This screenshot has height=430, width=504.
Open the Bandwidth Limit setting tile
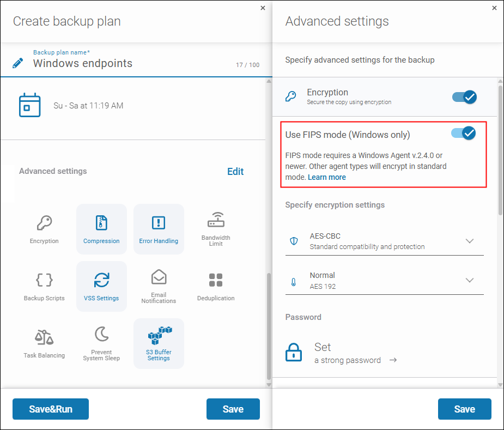(x=216, y=229)
